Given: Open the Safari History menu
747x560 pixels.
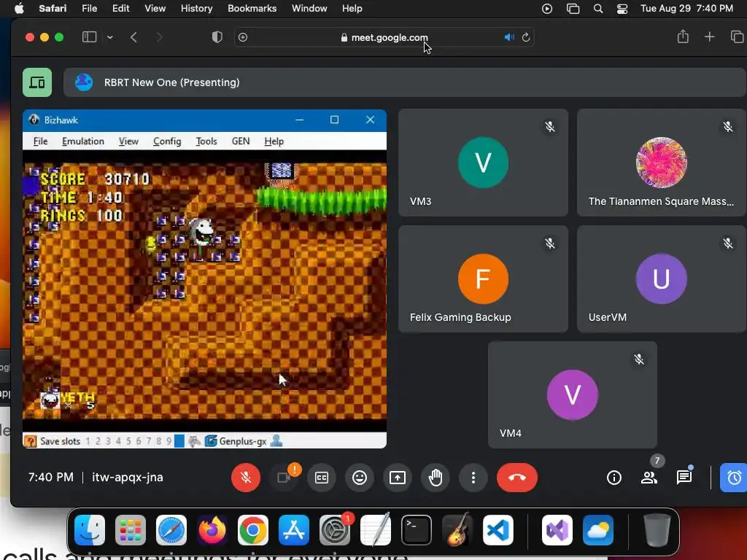Looking at the screenshot, I should (196, 9).
